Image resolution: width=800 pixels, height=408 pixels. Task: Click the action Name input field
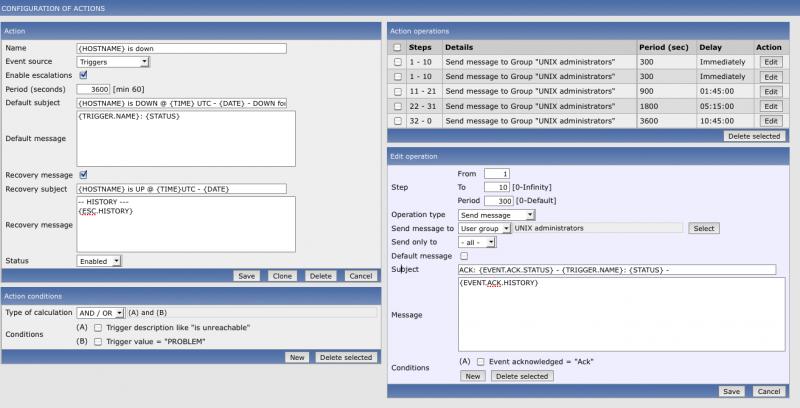click(181, 48)
